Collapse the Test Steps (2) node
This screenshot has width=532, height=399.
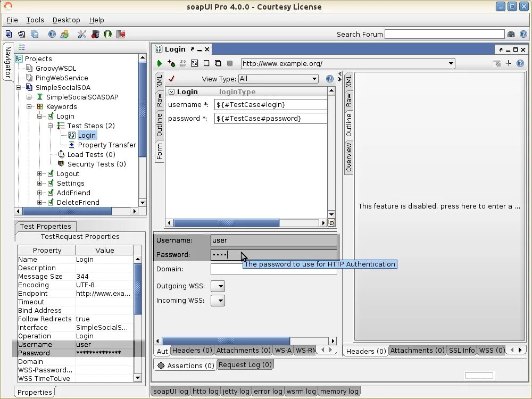(x=50, y=126)
